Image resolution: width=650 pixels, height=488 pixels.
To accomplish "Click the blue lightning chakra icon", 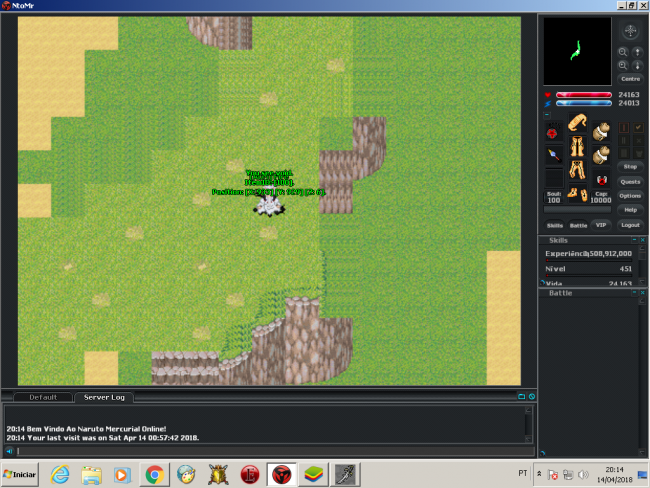I will pos(548,103).
